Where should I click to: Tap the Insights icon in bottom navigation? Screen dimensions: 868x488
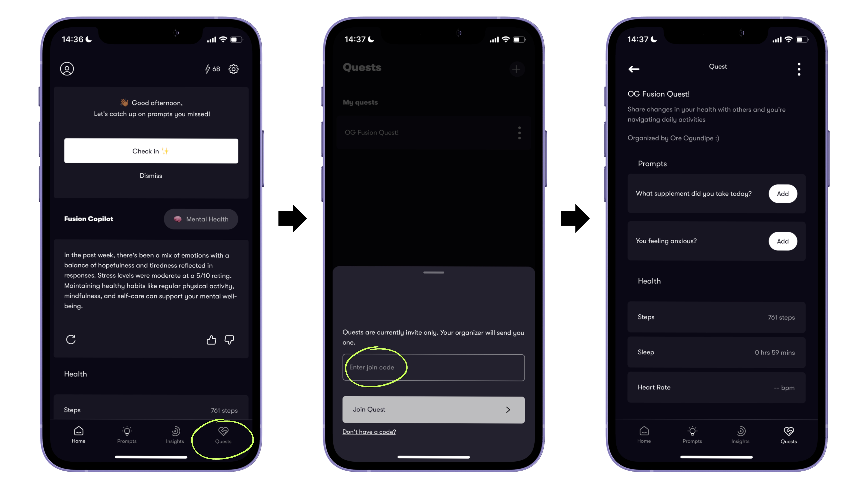pyautogui.click(x=175, y=435)
